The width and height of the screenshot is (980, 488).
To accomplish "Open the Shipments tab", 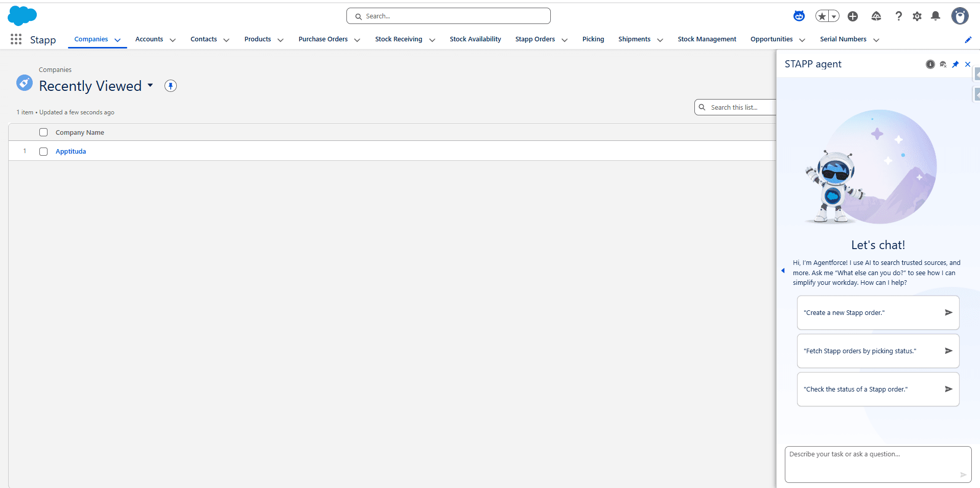I will click(x=634, y=39).
